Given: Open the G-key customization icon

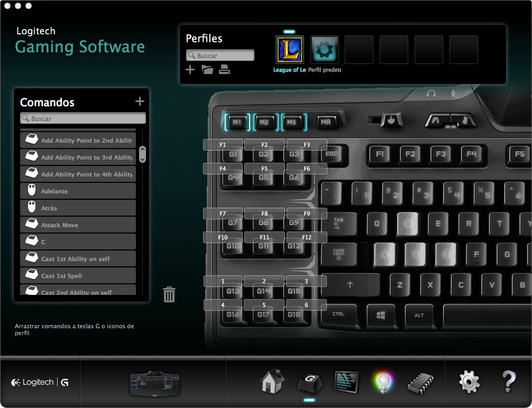Looking at the screenshot, I should [309, 383].
